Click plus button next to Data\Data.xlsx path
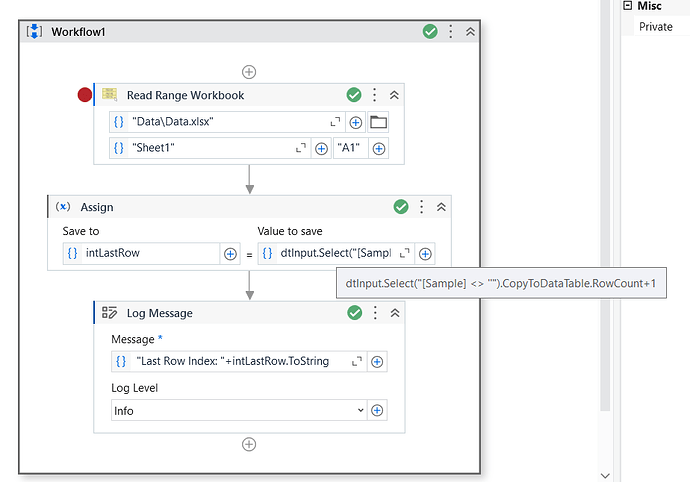 [355, 122]
